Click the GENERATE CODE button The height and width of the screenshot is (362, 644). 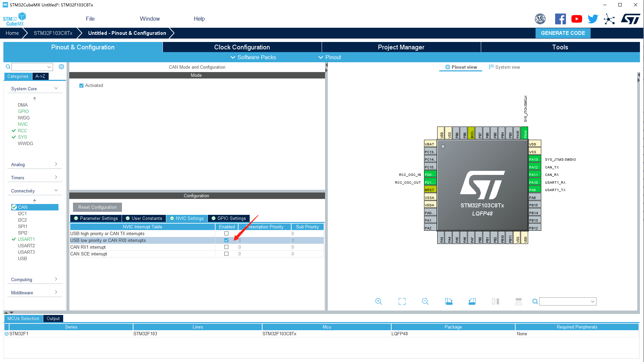pos(563,33)
